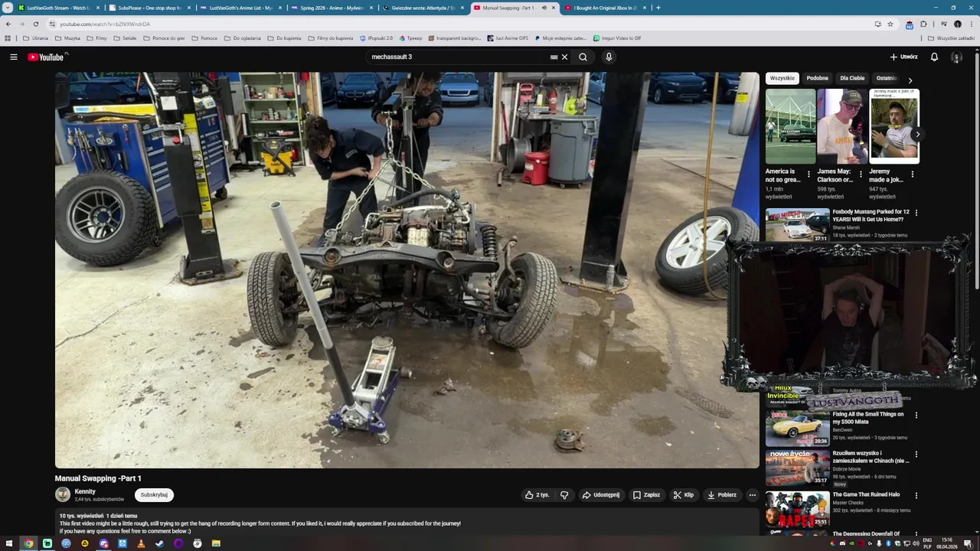Open options for 'James May: Clarkson' short
Image resolution: width=980 pixels, height=551 pixels.
point(861,174)
